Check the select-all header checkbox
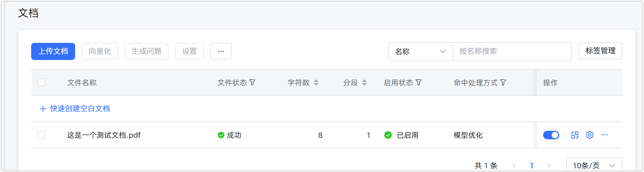This screenshot has width=644, height=172. click(41, 82)
